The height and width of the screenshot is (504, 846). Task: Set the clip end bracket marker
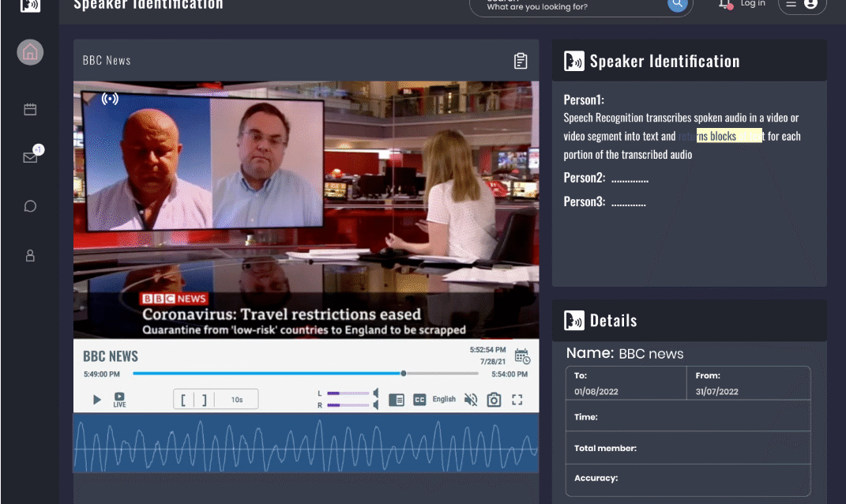click(x=204, y=400)
